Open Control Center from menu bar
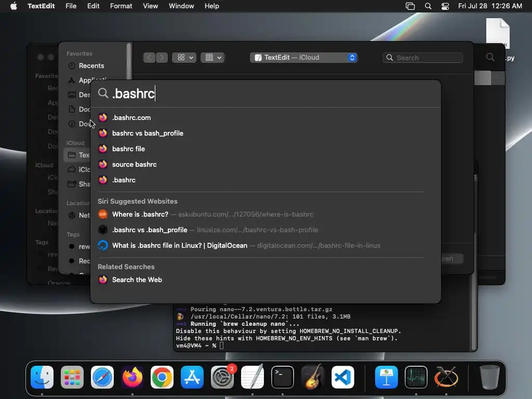This screenshot has width=532, height=399. (x=445, y=6)
